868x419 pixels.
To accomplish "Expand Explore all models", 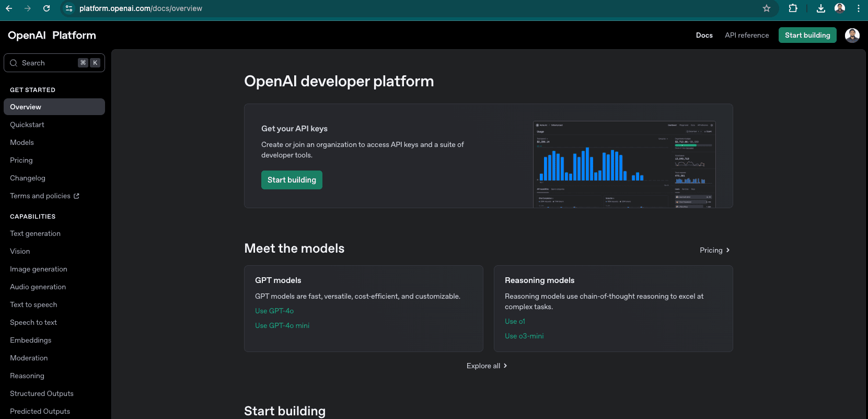I will point(487,366).
